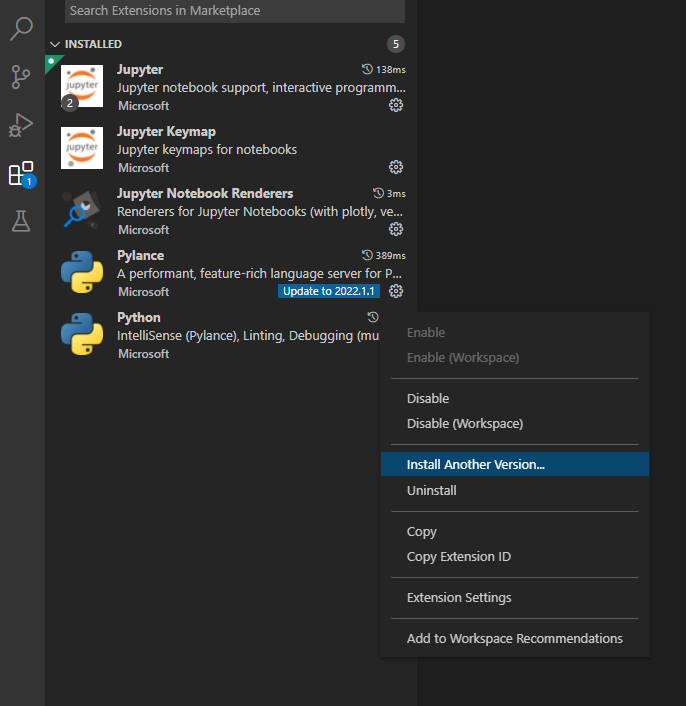Open the Extensions view icon

[x=22, y=174]
